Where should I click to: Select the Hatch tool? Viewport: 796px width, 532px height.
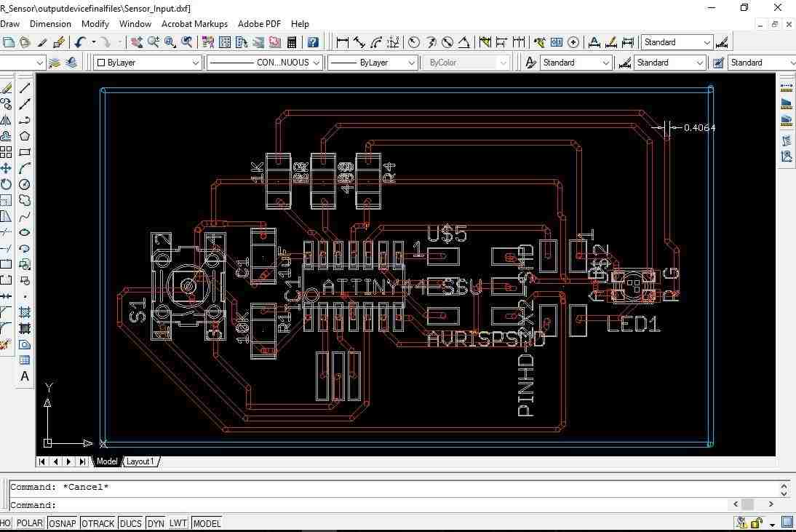(24, 312)
